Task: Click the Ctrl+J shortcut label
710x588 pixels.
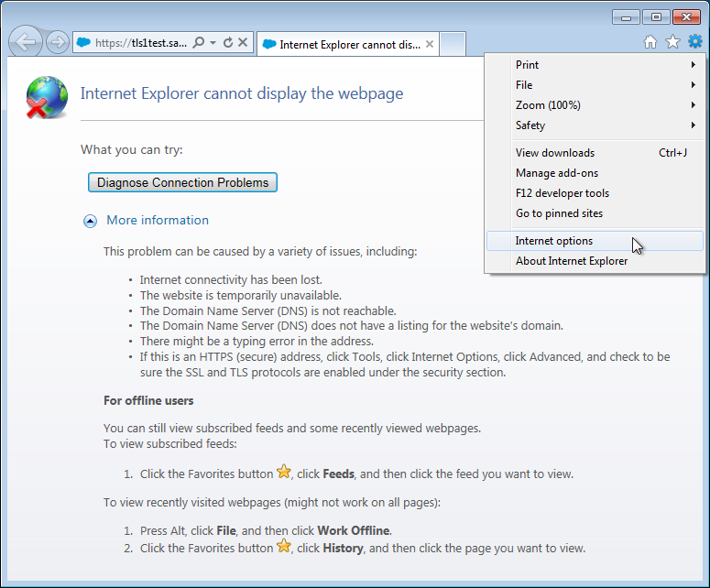Action: (x=672, y=153)
